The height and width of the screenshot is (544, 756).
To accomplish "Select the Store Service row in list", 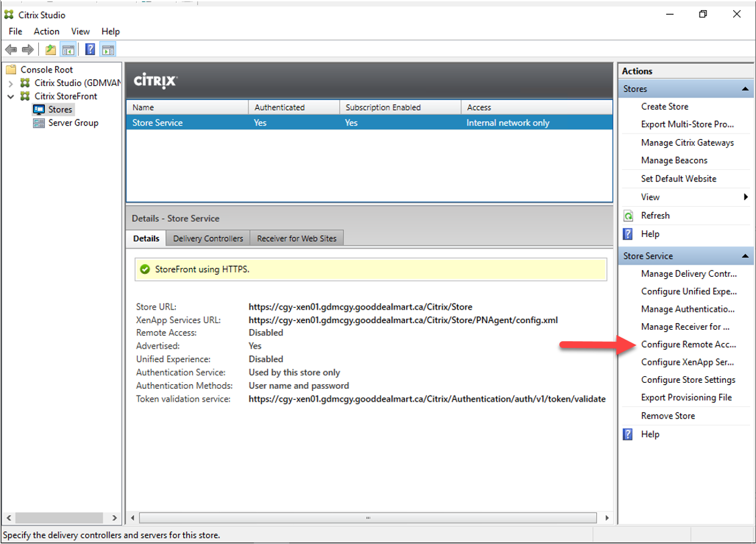I will 369,122.
